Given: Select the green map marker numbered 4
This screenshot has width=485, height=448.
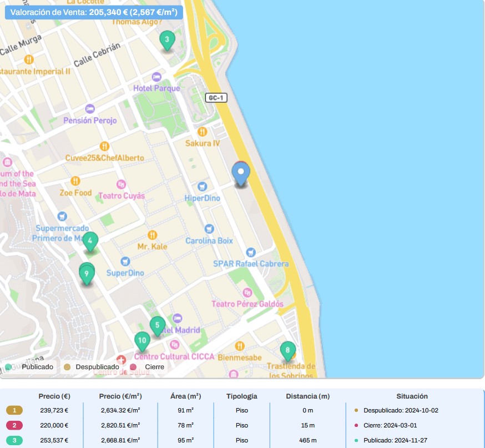Looking at the screenshot, I should (90, 241).
